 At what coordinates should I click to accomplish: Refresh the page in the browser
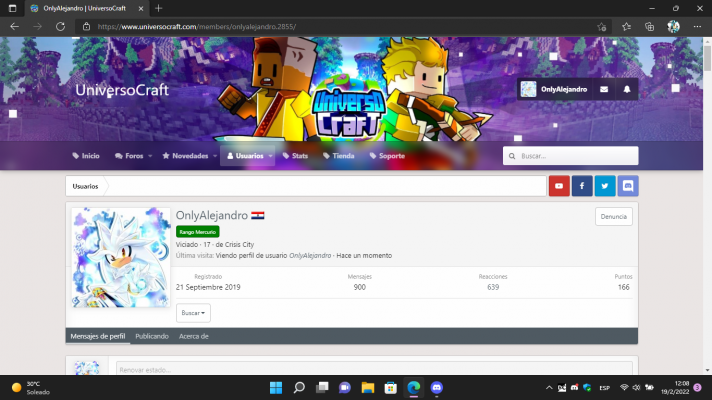click(x=60, y=26)
